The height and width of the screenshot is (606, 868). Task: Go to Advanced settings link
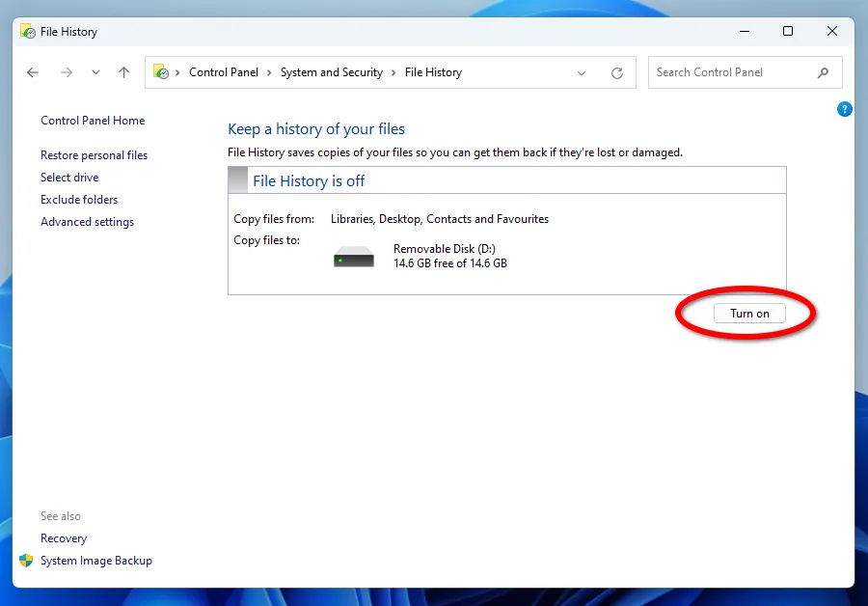tap(87, 222)
